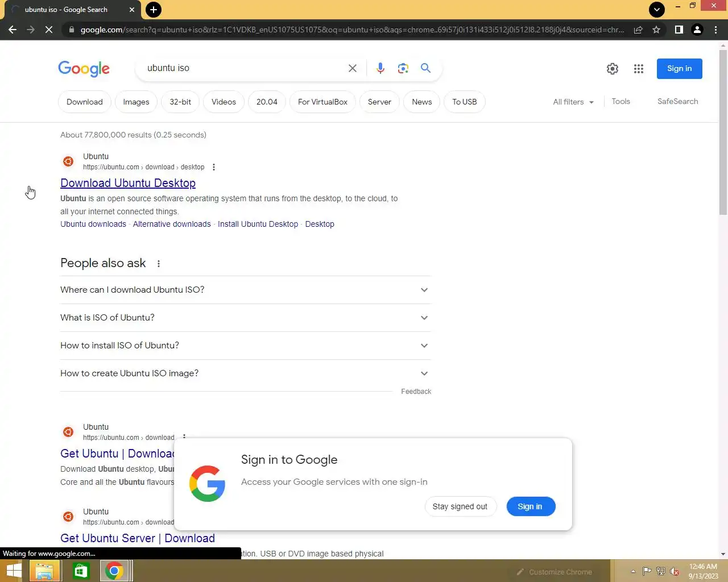Expand Where can I download Ubuntu ISO

click(x=246, y=290)
